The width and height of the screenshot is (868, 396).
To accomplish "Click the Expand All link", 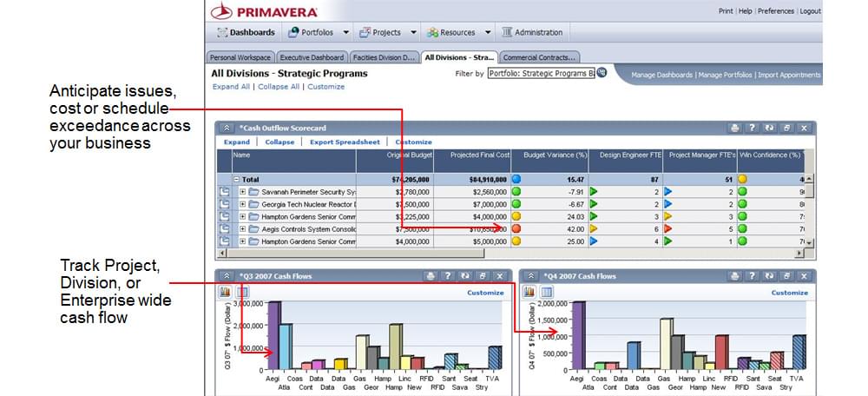I will (231, 86).
